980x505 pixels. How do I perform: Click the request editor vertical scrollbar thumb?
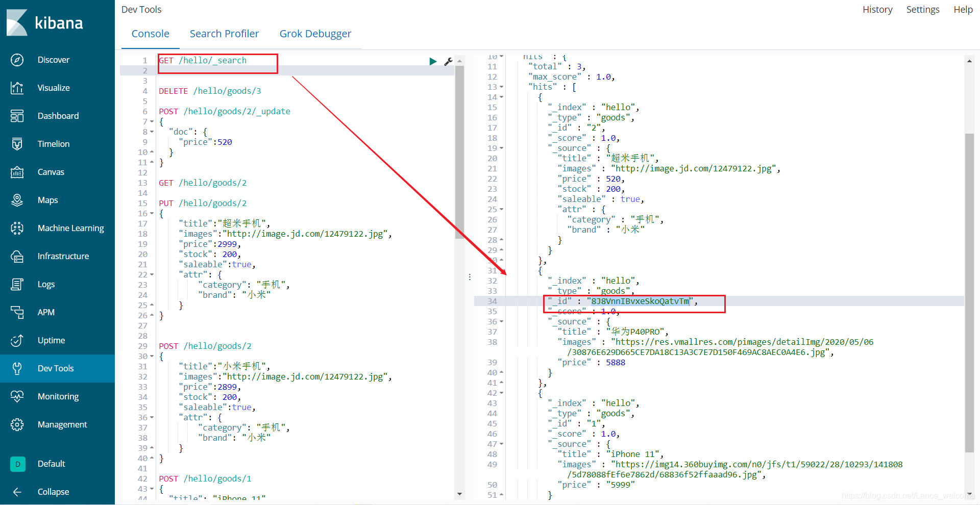(459, 152)
